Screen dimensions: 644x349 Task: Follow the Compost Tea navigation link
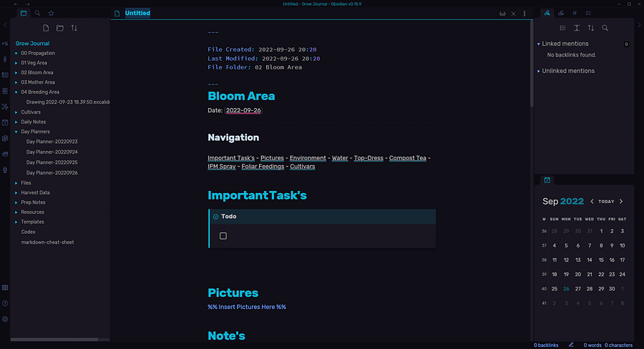pos(407,158)
